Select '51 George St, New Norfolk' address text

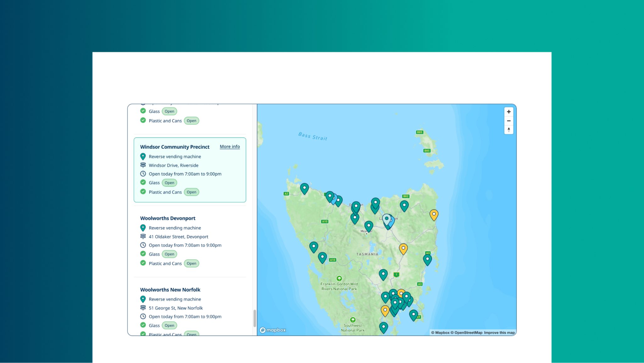pyautogui.click(x=176, y=308)
